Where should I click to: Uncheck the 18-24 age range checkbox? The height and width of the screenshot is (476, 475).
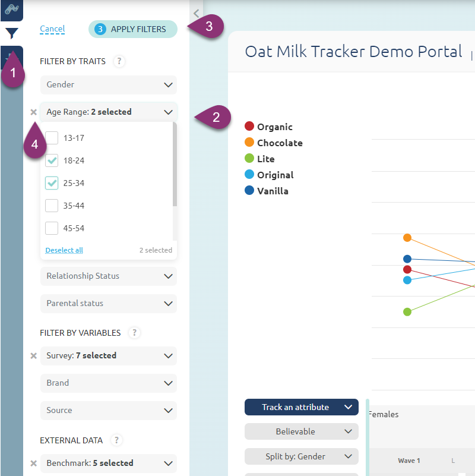(52, 160)
